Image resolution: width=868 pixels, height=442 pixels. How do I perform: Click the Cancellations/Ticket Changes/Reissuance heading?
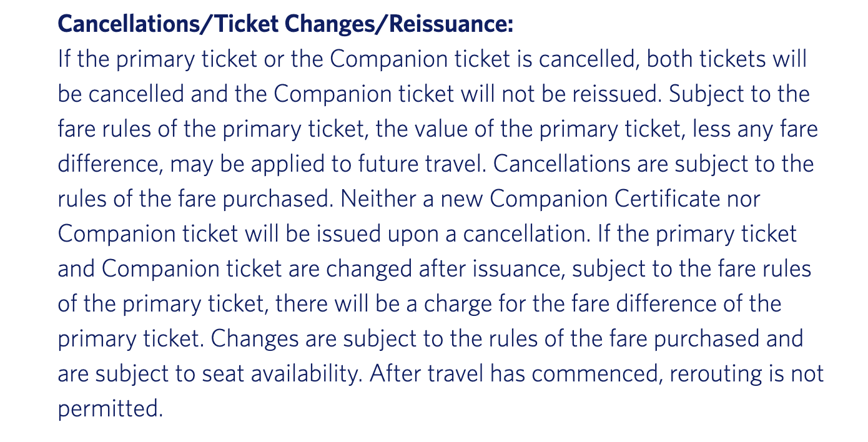(x=285, y=26)
